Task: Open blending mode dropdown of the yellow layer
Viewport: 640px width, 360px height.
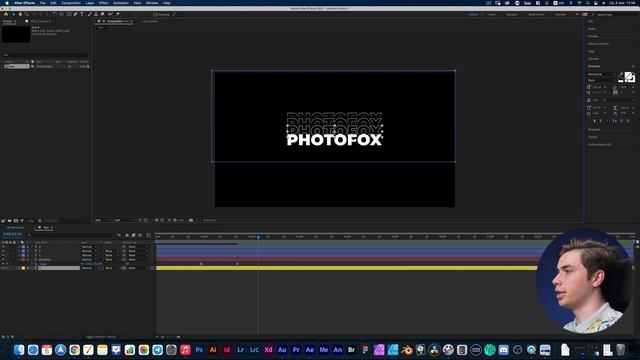Action: pyautogui.click(x=90, y=268)
